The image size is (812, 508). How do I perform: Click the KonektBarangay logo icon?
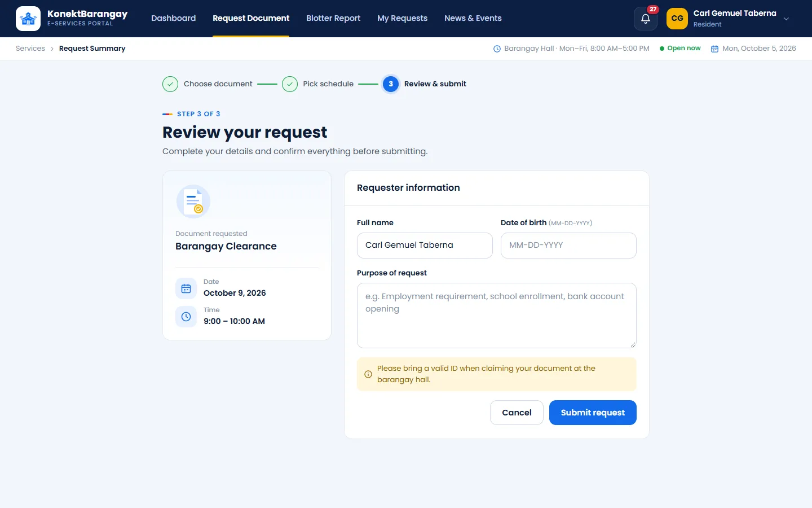(28, 19)
